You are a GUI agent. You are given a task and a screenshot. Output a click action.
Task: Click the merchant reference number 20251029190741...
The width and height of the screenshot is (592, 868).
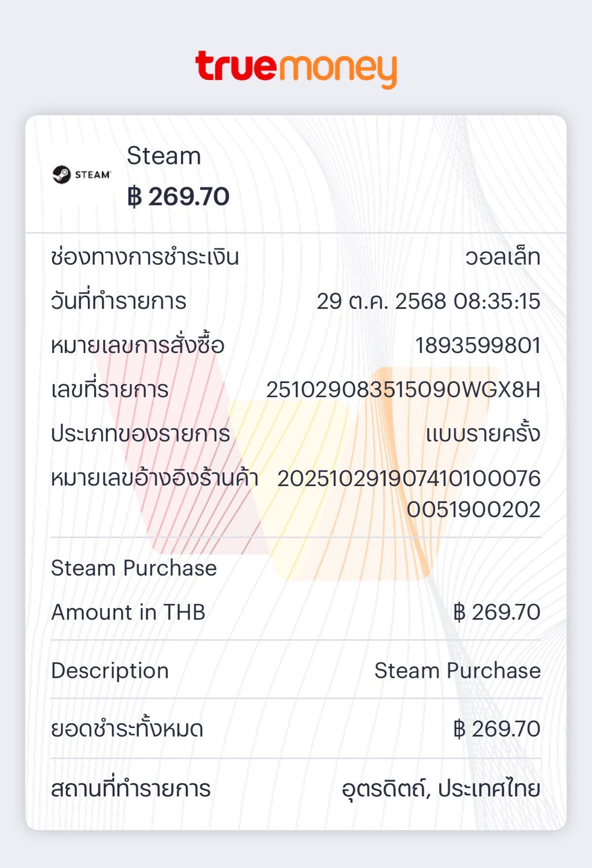(x=409, y=479)
